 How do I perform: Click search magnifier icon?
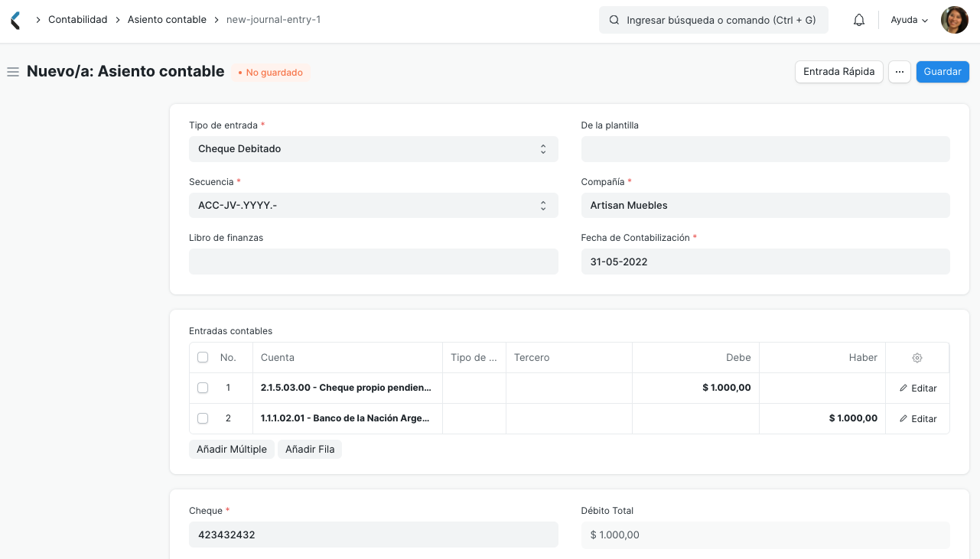click(614, 20)
